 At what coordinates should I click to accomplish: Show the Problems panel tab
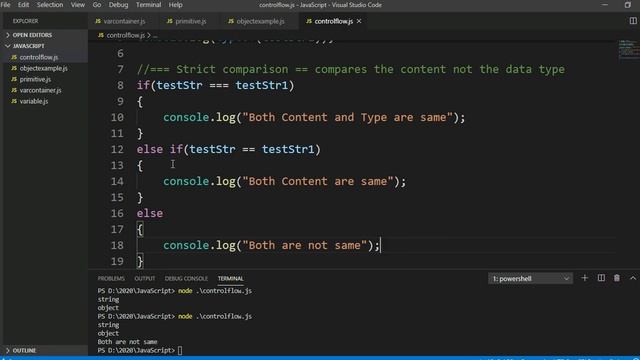point(111,278)
